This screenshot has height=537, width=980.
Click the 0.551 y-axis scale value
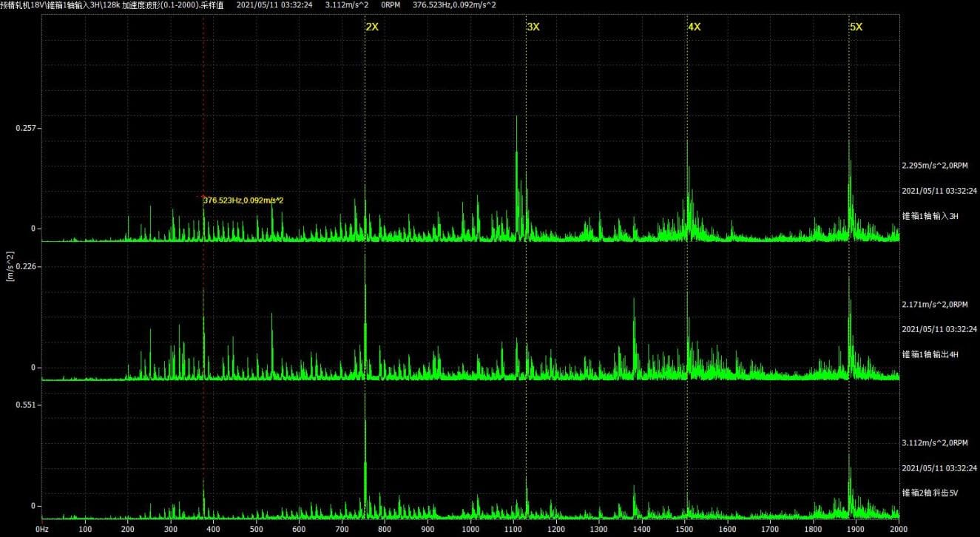pyautogui.click(x=25, y=405)
